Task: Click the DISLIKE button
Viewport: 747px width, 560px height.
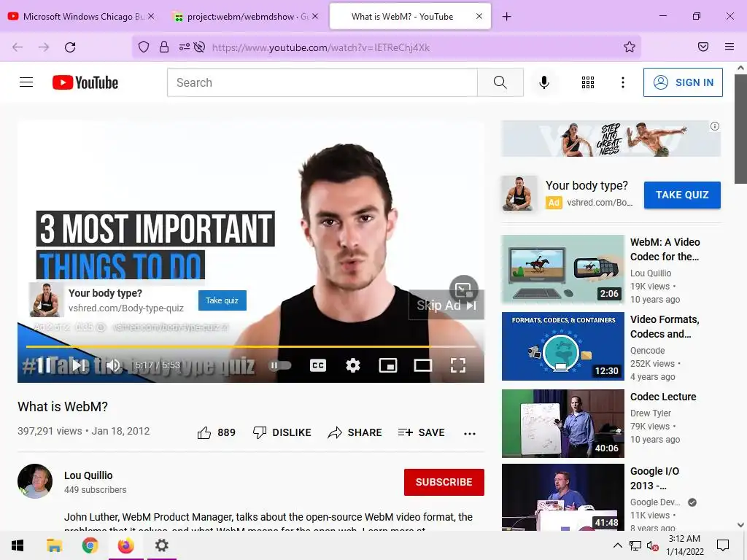Action: click(x=282, y=432)
